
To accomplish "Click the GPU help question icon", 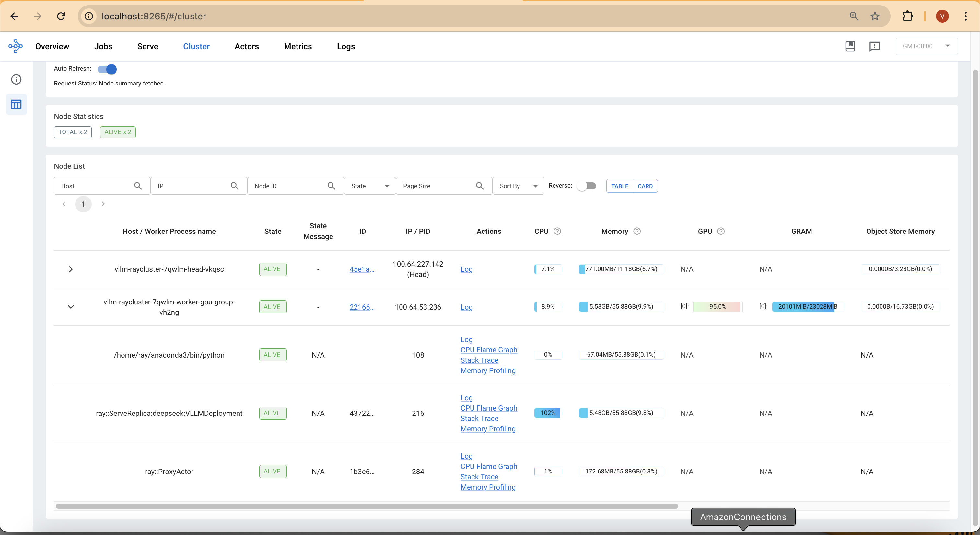I will point(720,231).
